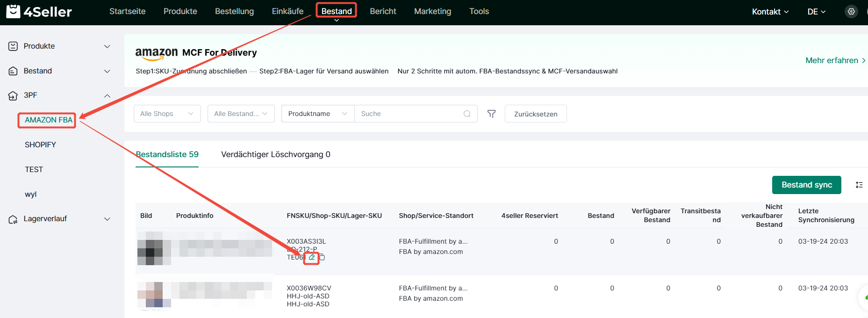The image size is (868, 318).
Task: Click the search magnifier icon
Action: tap(467, 114)
